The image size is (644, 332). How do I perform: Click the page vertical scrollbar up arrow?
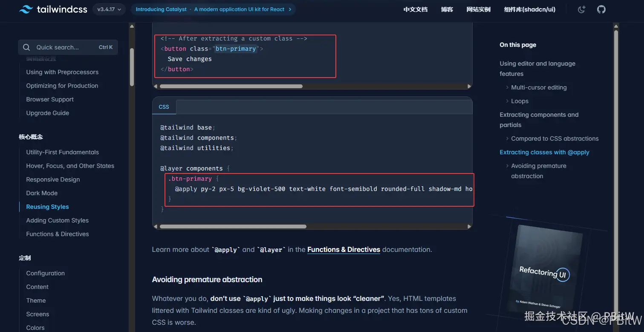point(616,26)
